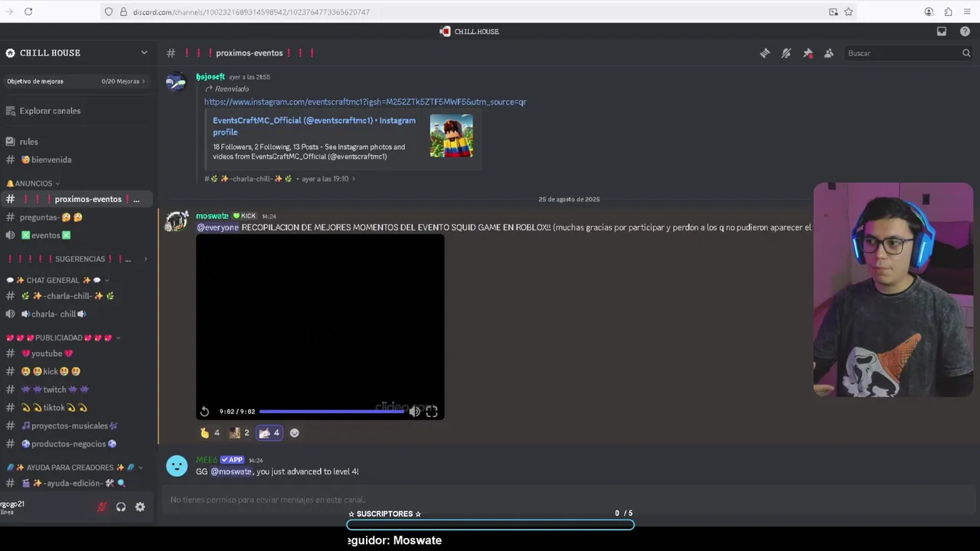Screen dimensions: 980x551
Task: Collapse the ANUNCIOS category
Action: point(33,184)
